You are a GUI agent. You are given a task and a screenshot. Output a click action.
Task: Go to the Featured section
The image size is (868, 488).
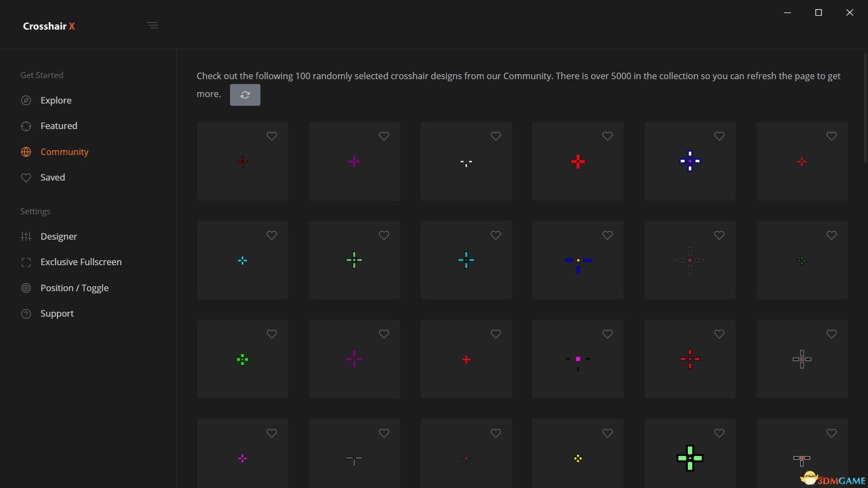[x=59, y=126]
